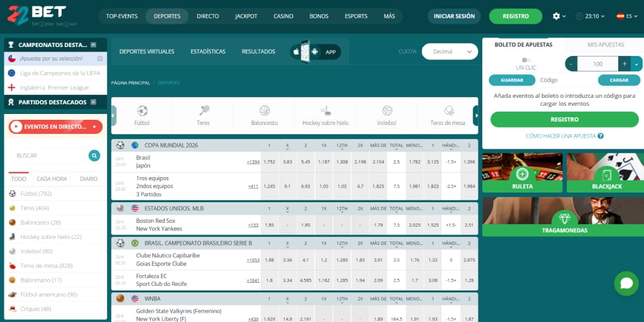Click the Brazil flag in the Serie B header
Image resolution: width=644 pixels, height=322 pixels.
click(135, 243)
